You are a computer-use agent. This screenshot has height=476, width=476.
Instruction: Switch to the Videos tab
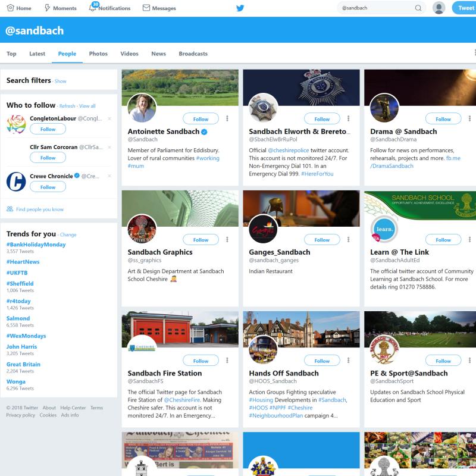coord(129,54)
